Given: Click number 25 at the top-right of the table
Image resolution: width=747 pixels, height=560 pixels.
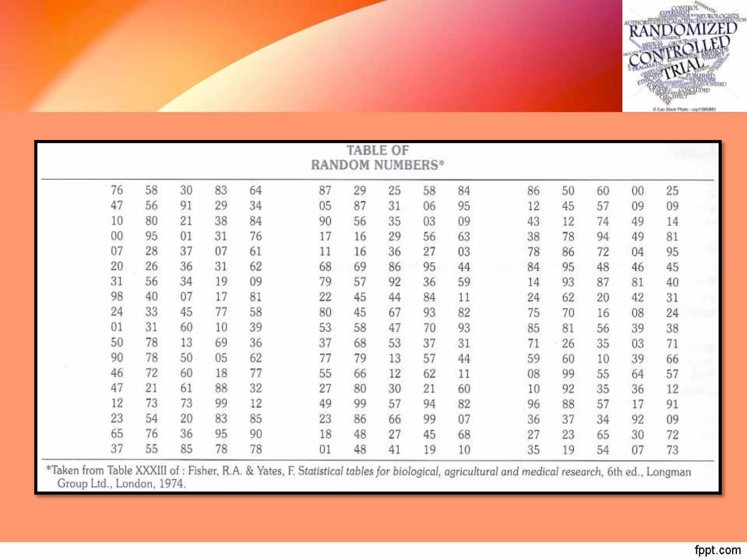Looking at the screenshot, I should click(672, 191).
